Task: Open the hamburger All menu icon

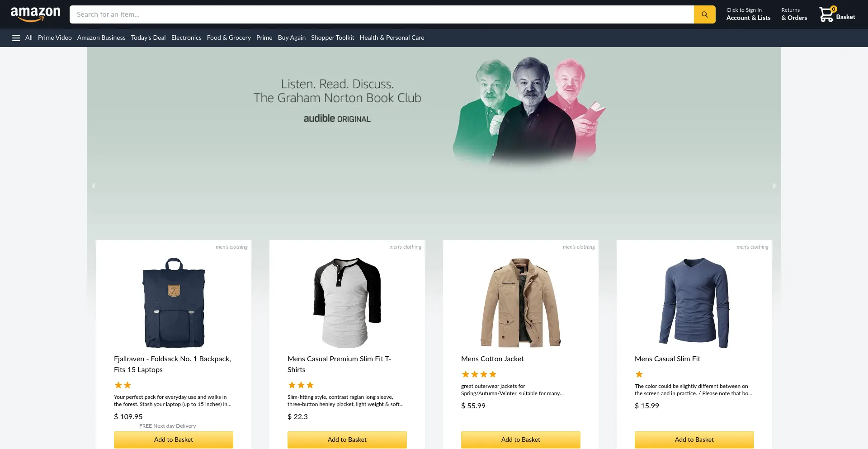Action: click(x=16, y=38)
